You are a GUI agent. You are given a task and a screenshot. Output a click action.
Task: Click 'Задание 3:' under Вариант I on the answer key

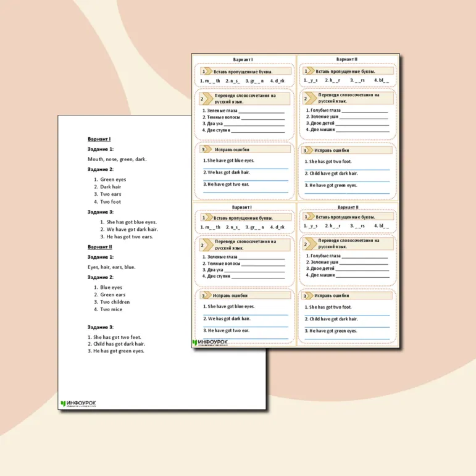pyautogui.click(x=101, y=212)
